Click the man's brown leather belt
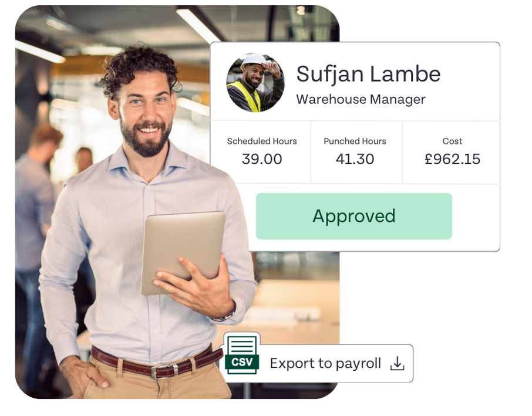The height and width of the screenshot is (416, 532). coord(156,361)
